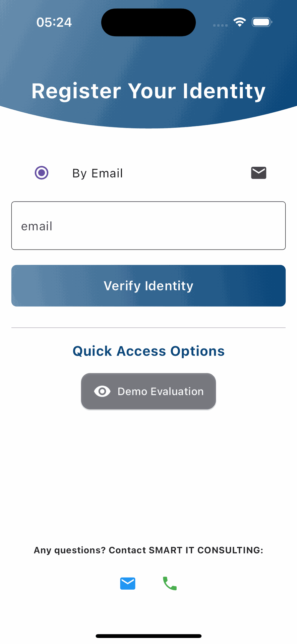This screenshot has width=297, height=644.
Task: Tap the Quick Access Options heading
Action: click(x=148, y=351)
